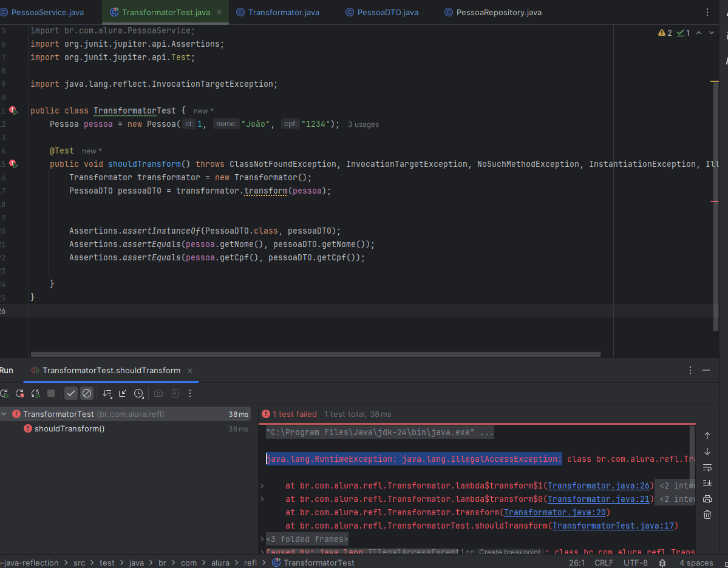Collapse all test results
Image resolution: width=728 pixels, height=568 pixels.
coord(123,393)
